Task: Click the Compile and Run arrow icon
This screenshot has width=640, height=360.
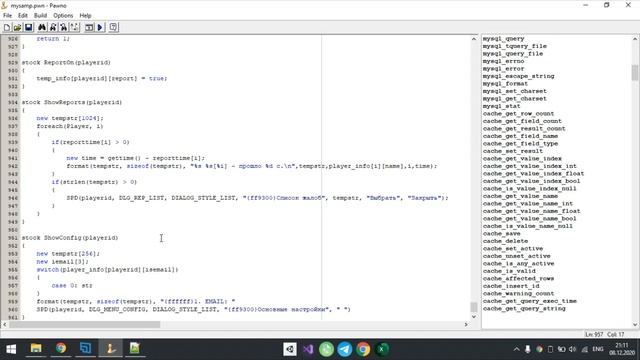Action: pos(100,27)
